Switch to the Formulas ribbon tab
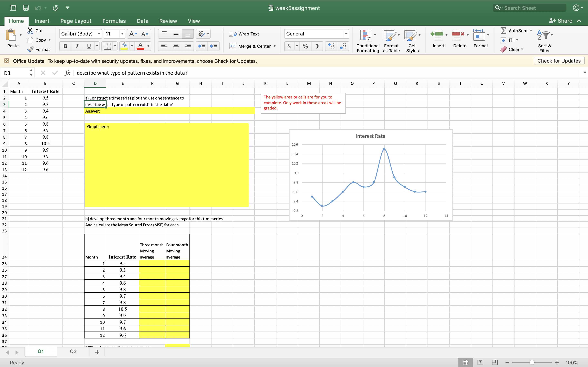The image size is (588, 367). (x=114, y=21)
